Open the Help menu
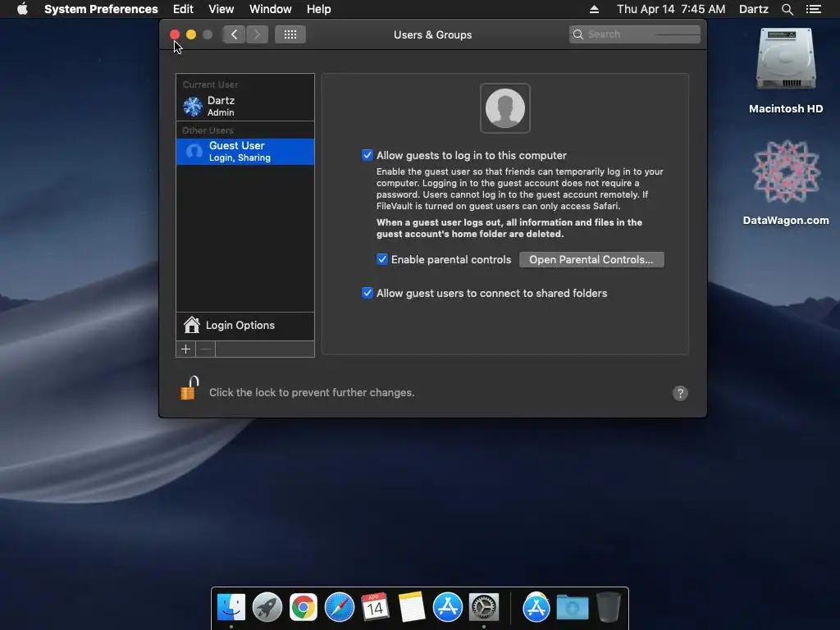 (x=319, y=9)
